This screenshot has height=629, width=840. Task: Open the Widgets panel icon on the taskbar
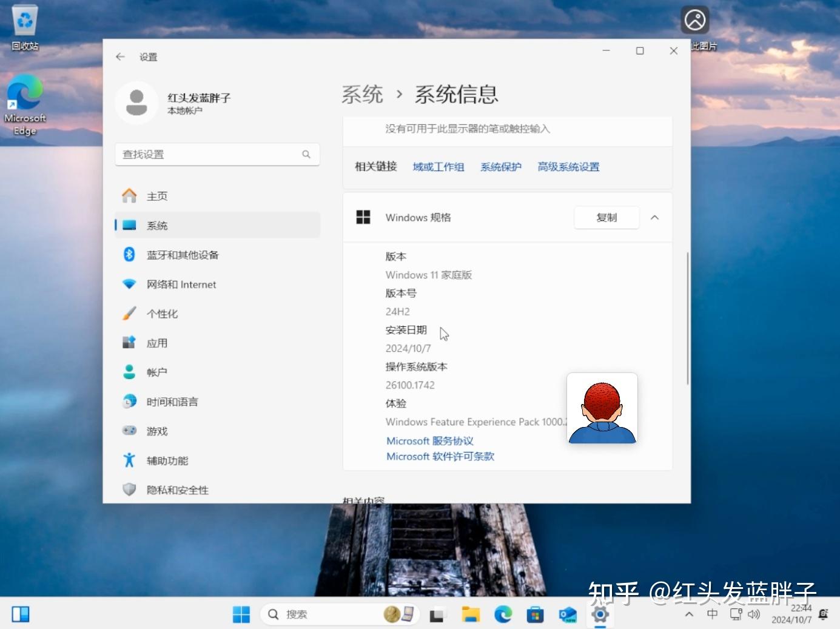click(x=21, y=614)
